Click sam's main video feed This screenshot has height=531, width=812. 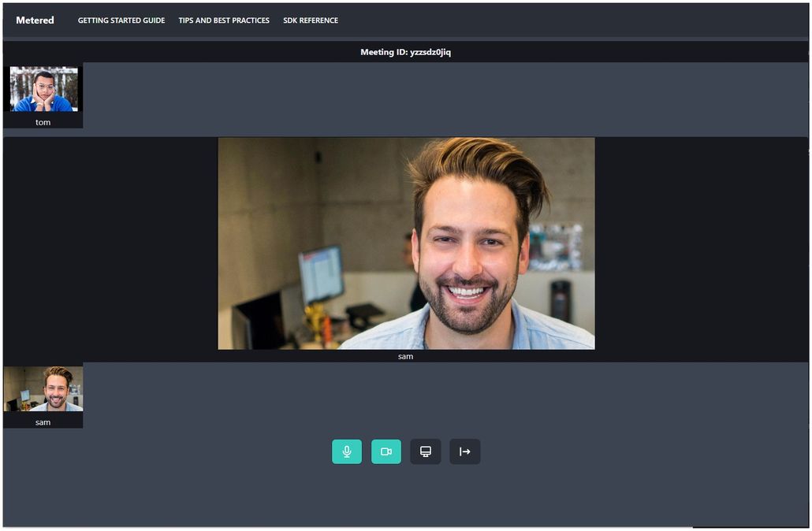point(407,243)
